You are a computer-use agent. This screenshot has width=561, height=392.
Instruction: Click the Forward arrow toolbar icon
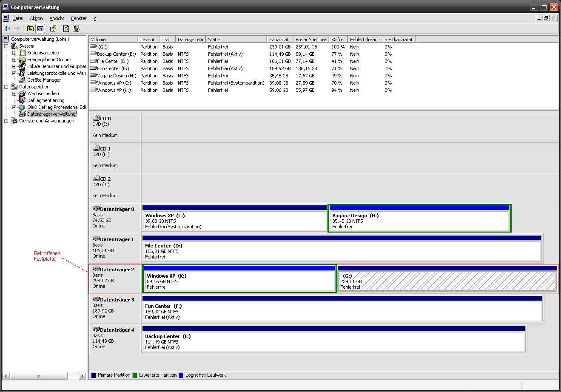(x=17, y=28)
